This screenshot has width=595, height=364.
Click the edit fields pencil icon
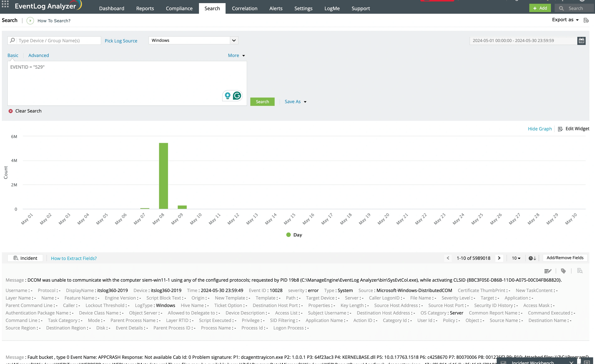548,271
